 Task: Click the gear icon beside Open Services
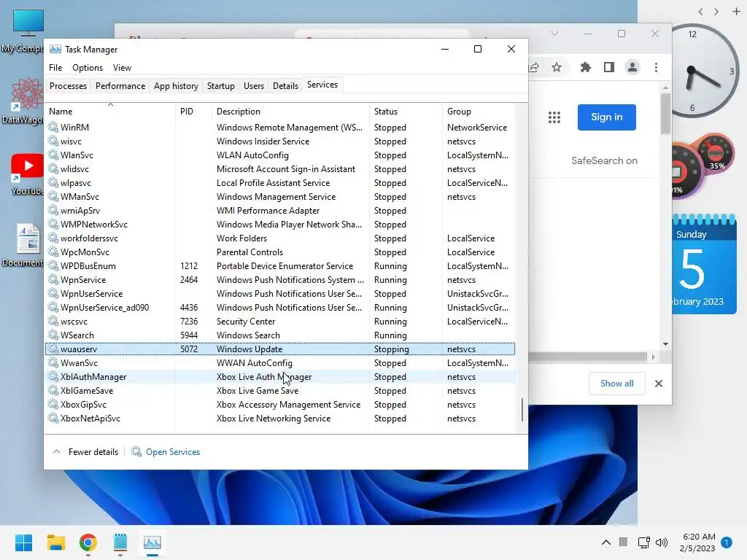[x=136, y=451]
